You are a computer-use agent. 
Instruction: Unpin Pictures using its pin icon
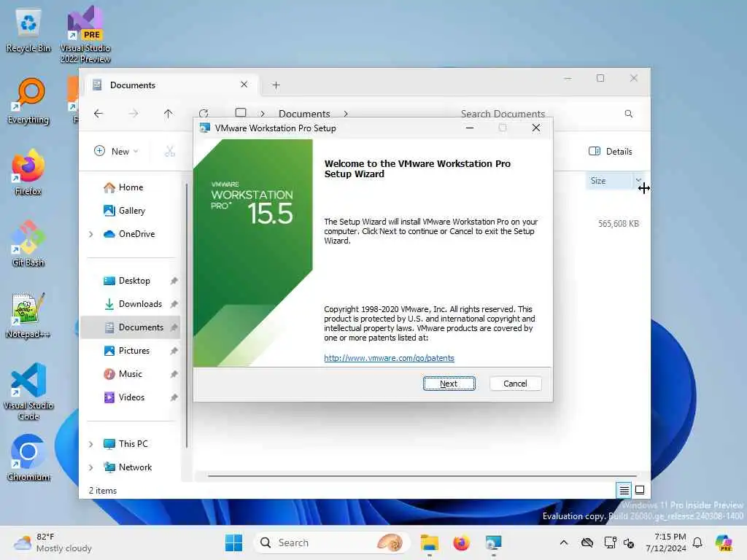(x=174, y=351)
